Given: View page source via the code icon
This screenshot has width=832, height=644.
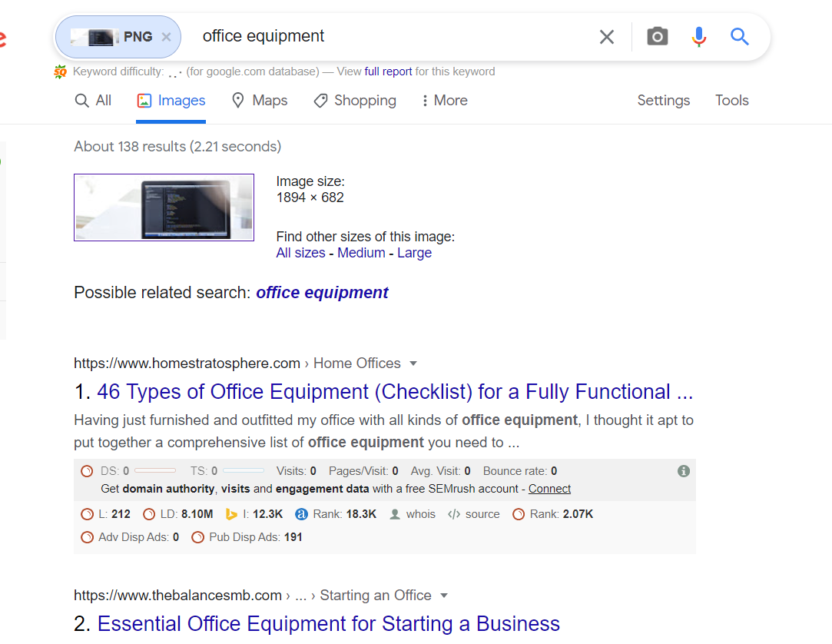Looking at the screenshot, I should pyautogui.click(x=453, y=514).
